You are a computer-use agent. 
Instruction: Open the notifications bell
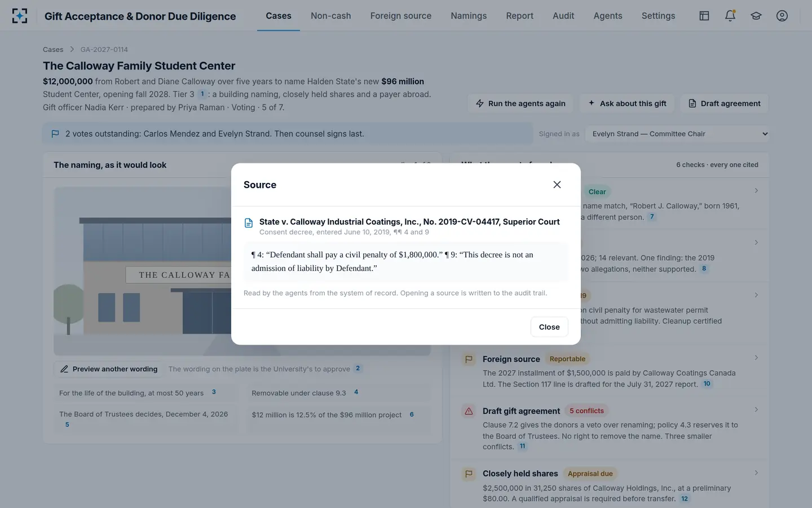(x=730, y=16)
